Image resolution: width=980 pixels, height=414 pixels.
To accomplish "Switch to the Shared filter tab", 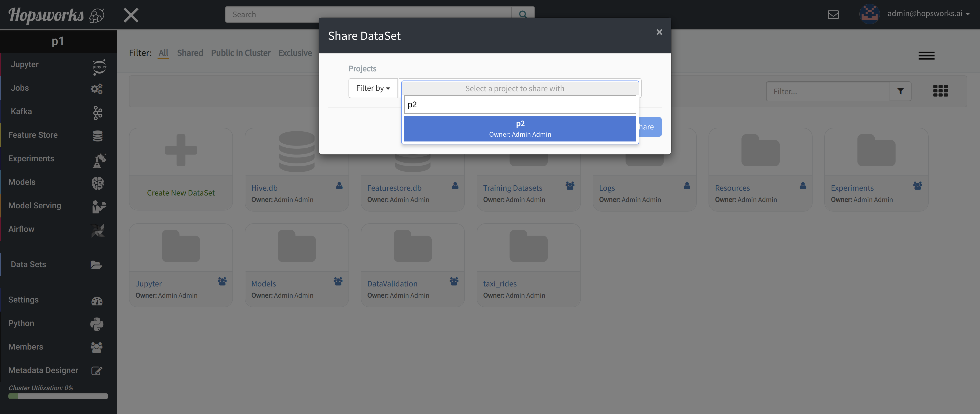I will pos(190,53).
